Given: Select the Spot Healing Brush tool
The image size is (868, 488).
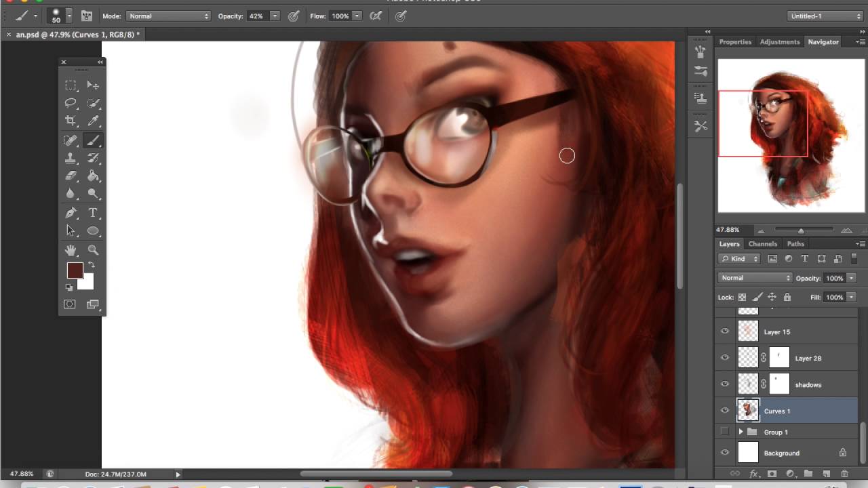Looking at the screenshot, I should 71,140.
